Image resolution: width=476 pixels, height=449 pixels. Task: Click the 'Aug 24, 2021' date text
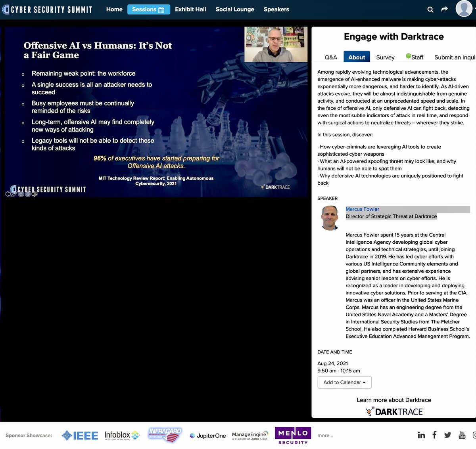pos(333,363)
